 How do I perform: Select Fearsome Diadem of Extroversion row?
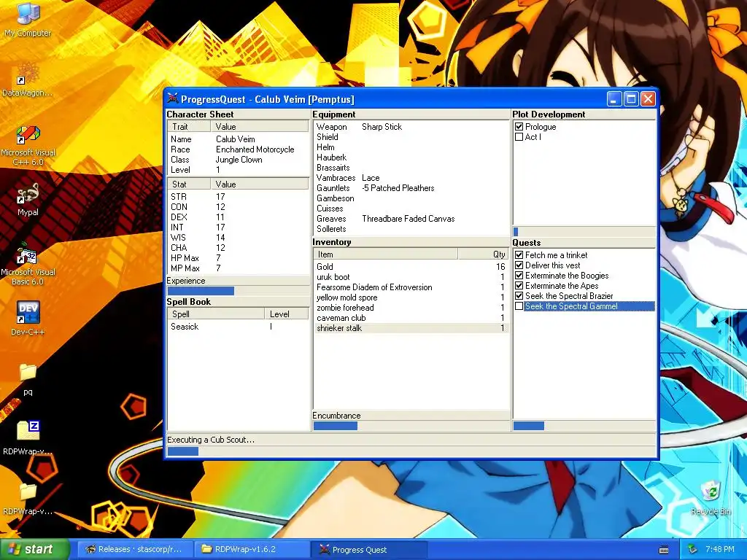pos(411,287)
